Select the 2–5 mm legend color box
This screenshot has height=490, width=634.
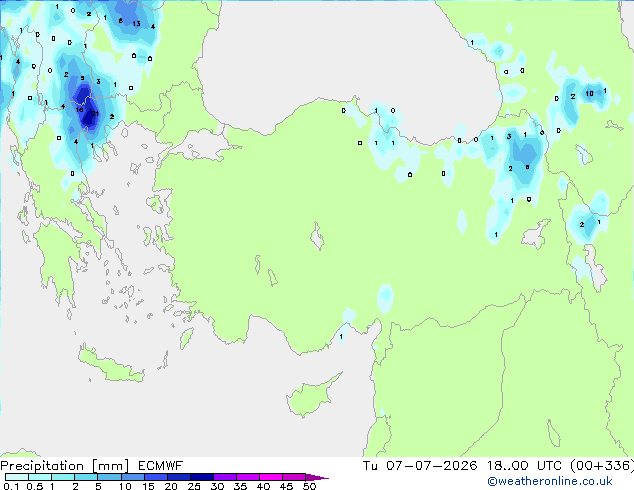86,477
